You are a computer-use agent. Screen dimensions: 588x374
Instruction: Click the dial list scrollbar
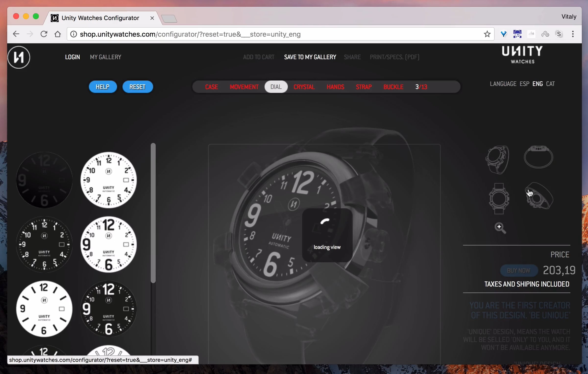pos(153,213)
